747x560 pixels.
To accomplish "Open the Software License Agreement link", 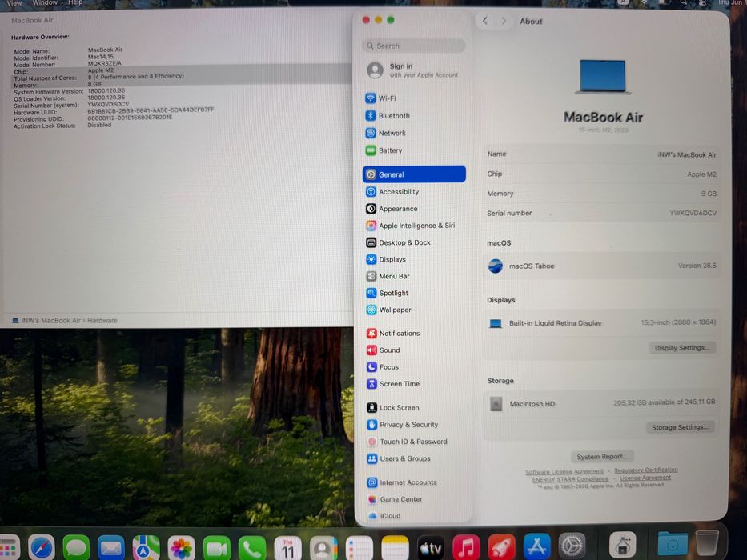I will click(x=564, y=472).
